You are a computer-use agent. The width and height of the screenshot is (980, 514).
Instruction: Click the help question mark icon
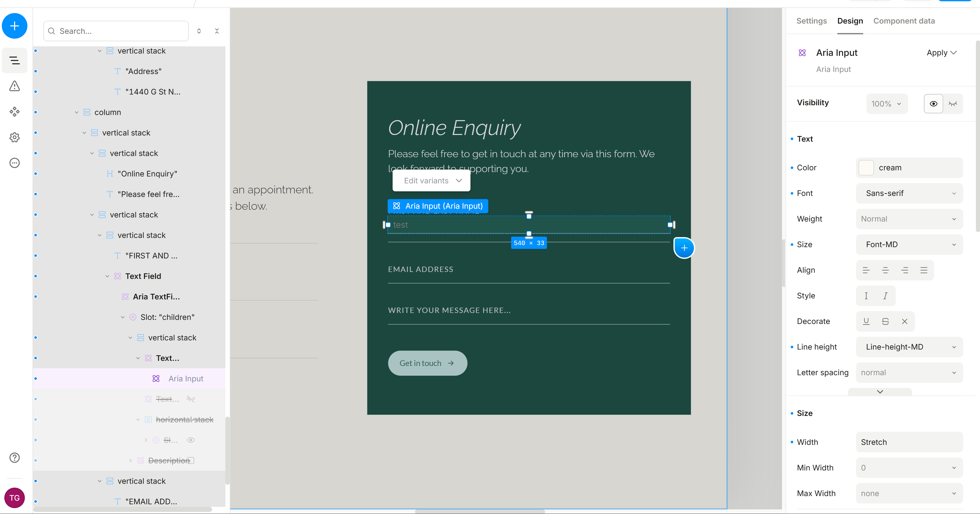(14, 458)
